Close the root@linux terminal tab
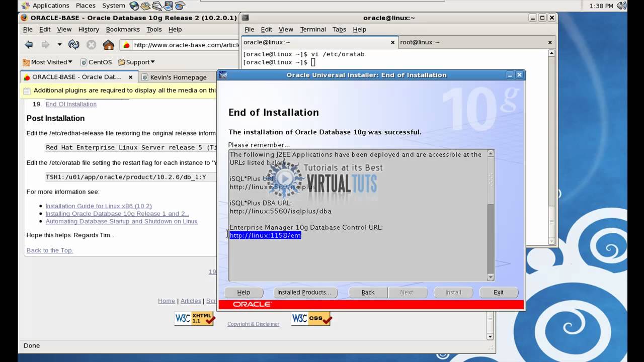This screenshot has width=644, height=362. pyautogui.click(x=550, y=42)
